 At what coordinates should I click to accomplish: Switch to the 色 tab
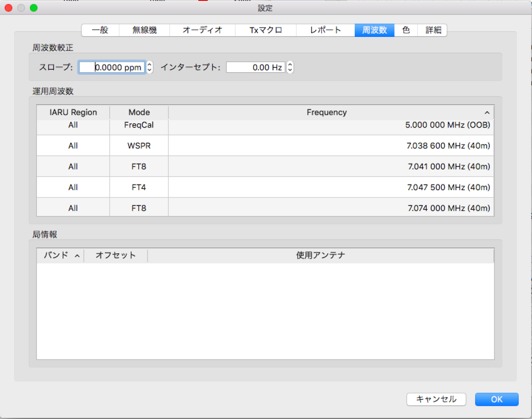406,30
